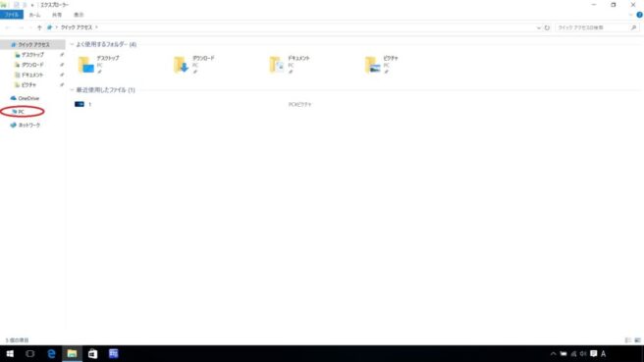Viewport: 644px width, 362px height.
Task: Open the blue calendar-style app on taskbar
Action: tap(113, 354)
